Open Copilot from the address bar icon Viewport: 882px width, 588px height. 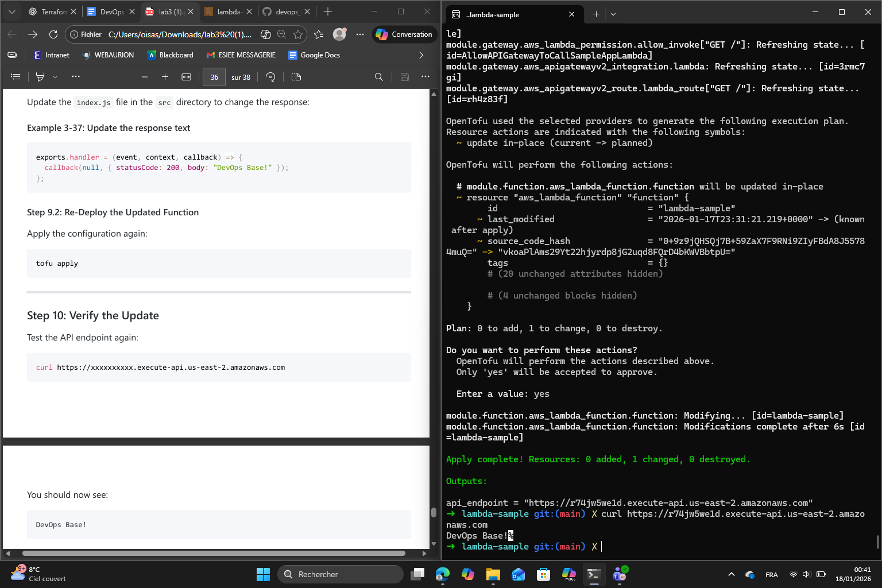tap(265, 34)
